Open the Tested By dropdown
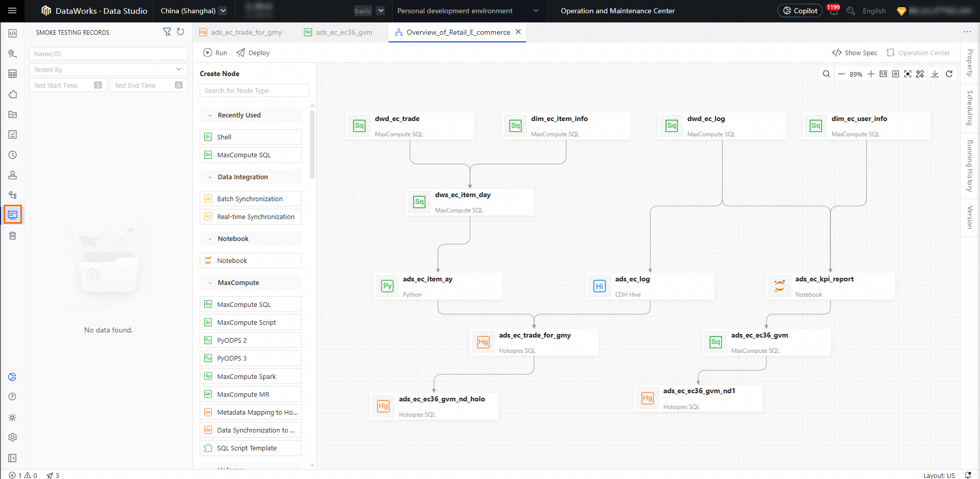Image resolution: width=980 pixels, height=479 pixels. (x=108, y=69)
